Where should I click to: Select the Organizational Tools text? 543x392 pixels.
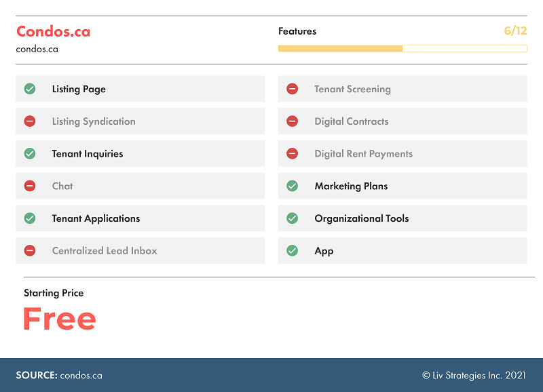tap(362, 218)
